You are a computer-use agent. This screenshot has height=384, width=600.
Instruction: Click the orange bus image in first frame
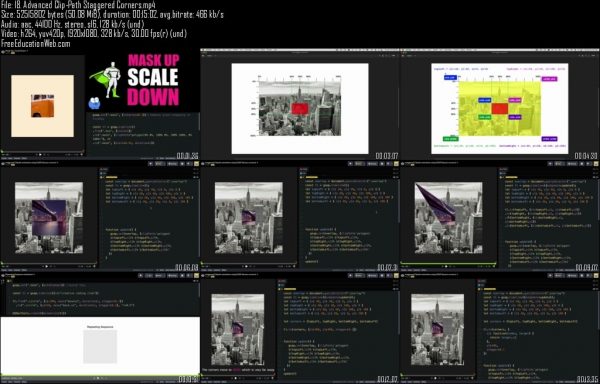pos(42,106)
